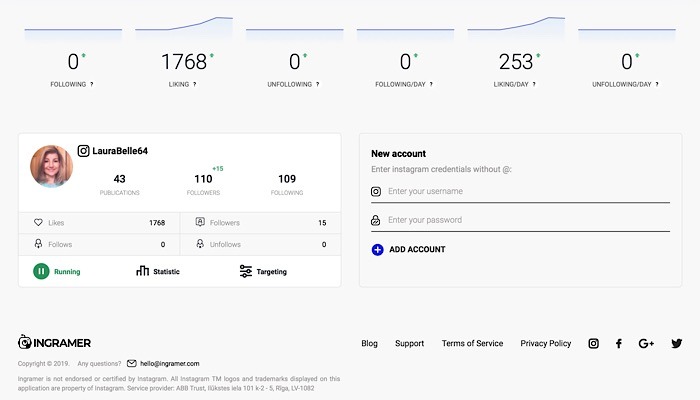Click the Targeting label

tap(271, 271)
